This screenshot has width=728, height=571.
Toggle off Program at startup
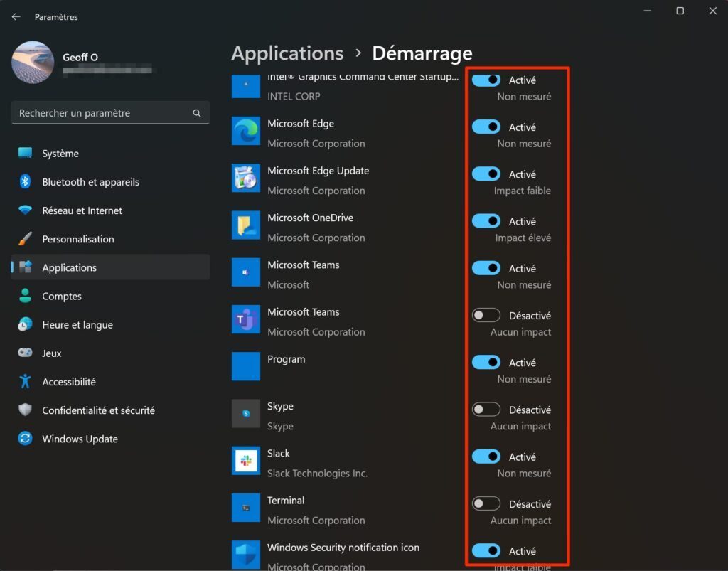[x=486, y=363]
